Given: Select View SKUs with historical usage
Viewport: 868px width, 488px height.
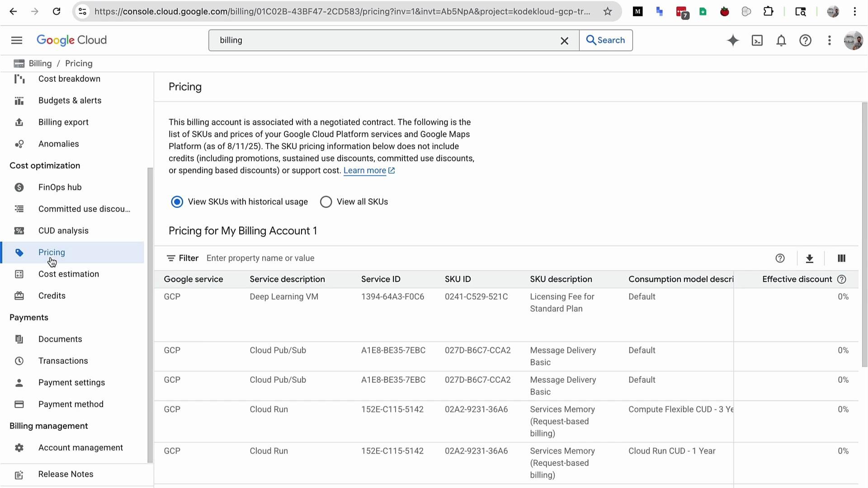Looking at the screenshot, I should click(177, 202).
